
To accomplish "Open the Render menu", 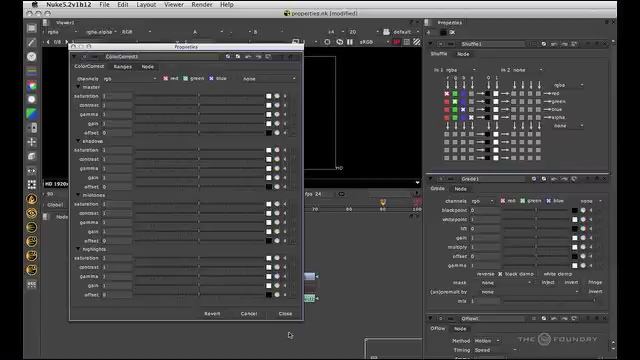I will (202, 4).
